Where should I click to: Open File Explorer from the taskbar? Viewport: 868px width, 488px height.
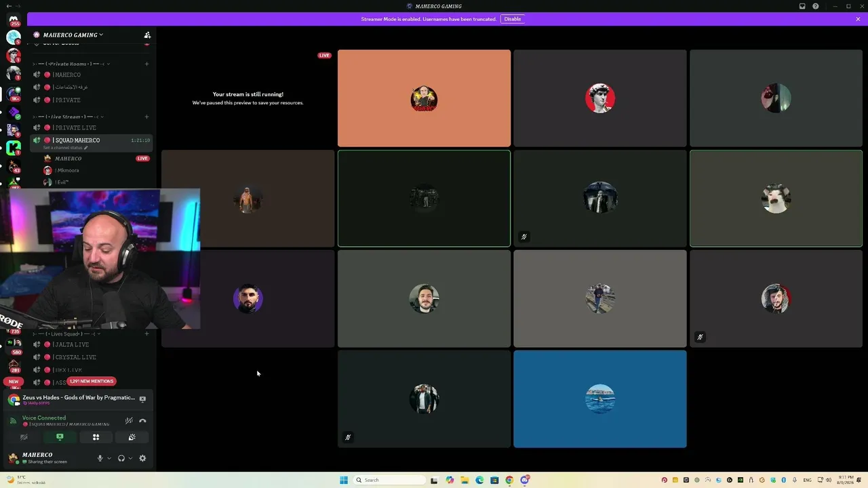click(x=465, y=480)
